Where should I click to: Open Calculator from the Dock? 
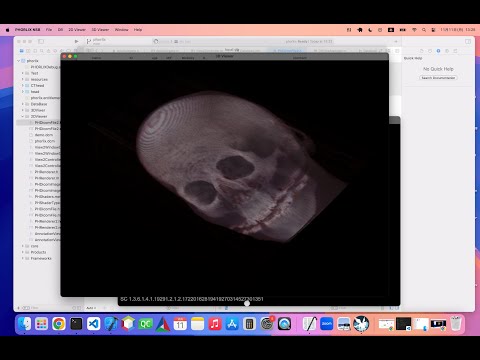tap(249, 324)
